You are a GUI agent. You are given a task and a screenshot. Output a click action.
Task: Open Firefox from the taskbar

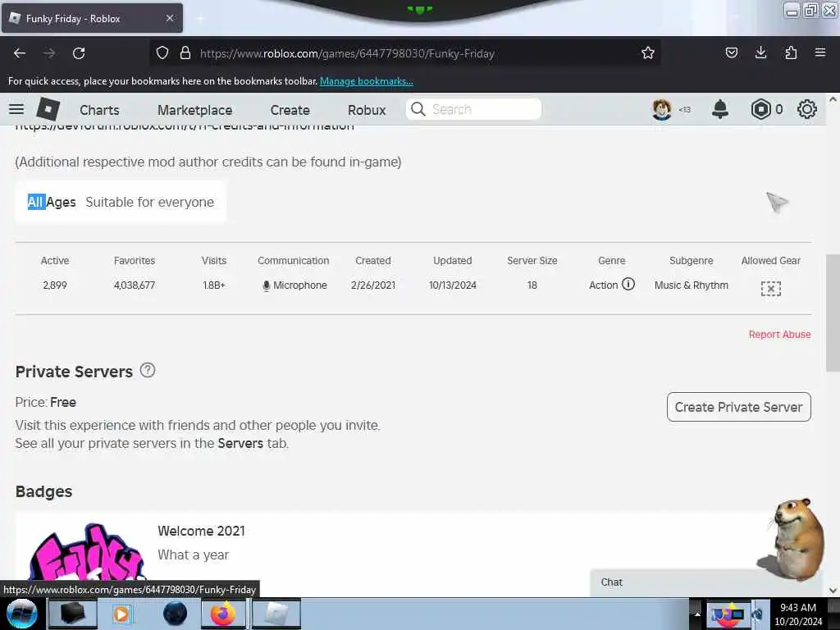point(223,614)
